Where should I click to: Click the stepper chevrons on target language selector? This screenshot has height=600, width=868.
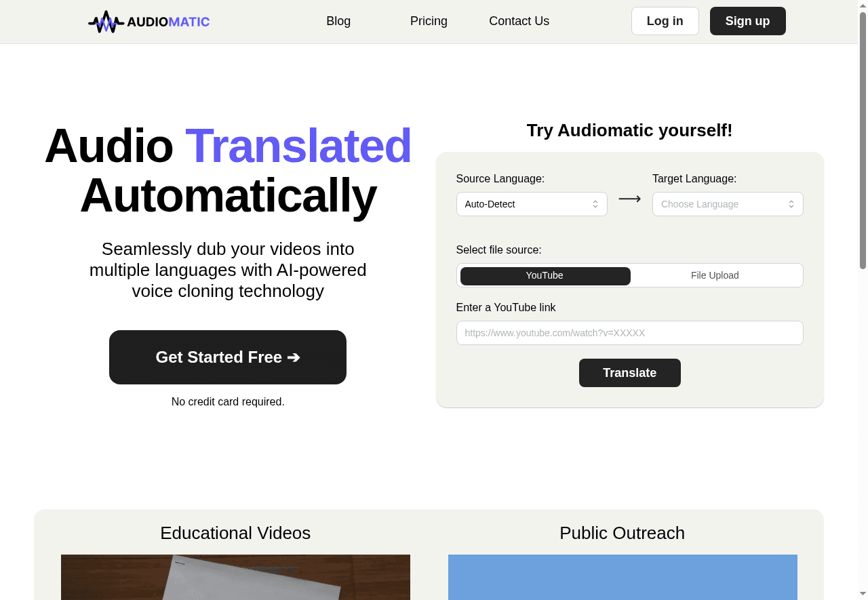791,204
